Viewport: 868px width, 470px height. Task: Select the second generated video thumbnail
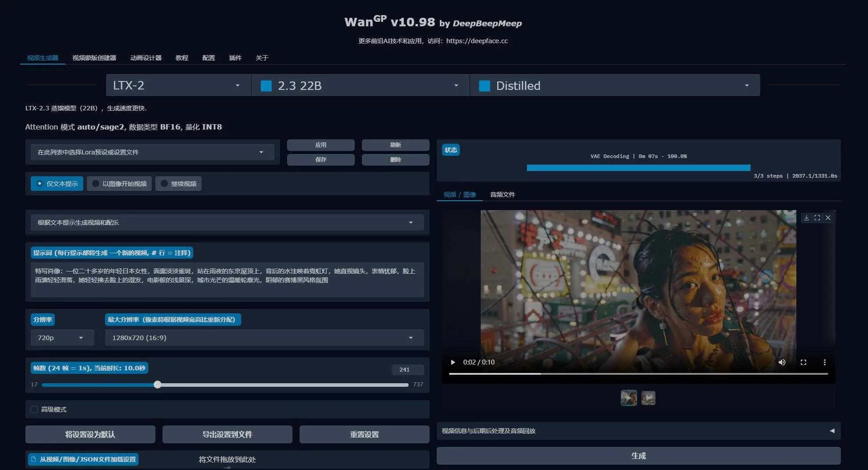(x=649, y=398)
